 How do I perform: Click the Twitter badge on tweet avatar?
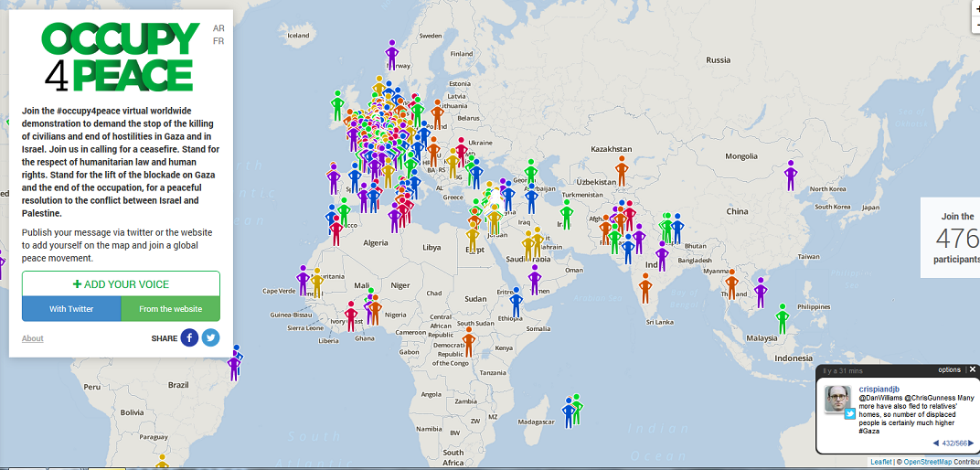[x=849, y=413]
